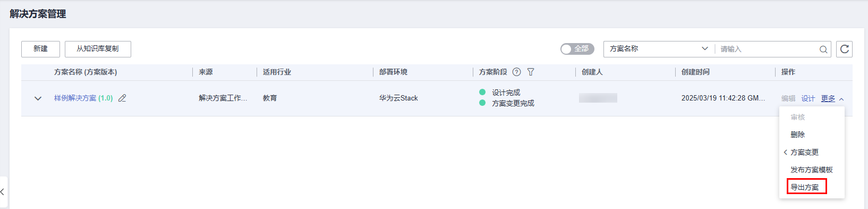This screenshot has width=868, height=209.
Task: Open the 方案阶段 filter funnel icon
Action: pyautogui.click(x=530, y=72)
